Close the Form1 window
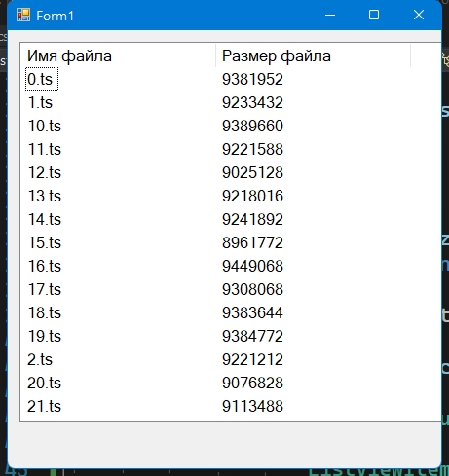This screenshot has height=476, width=449. (x=419, y=15)
